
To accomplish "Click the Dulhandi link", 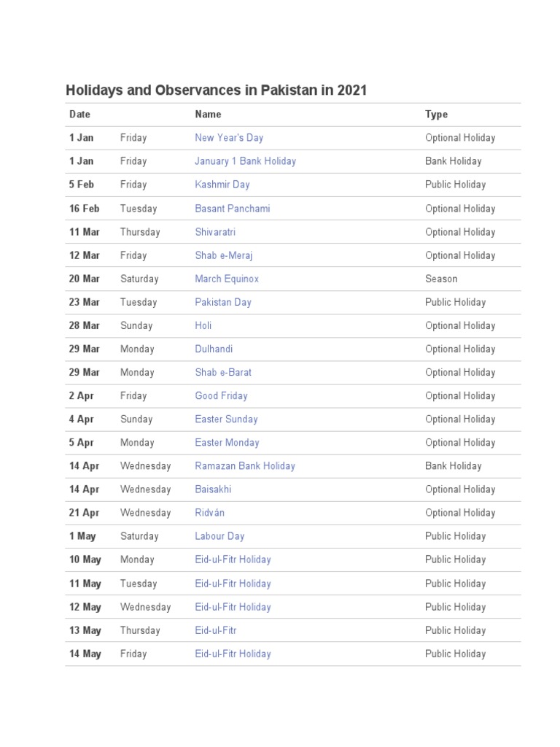I will pos(214,349).
